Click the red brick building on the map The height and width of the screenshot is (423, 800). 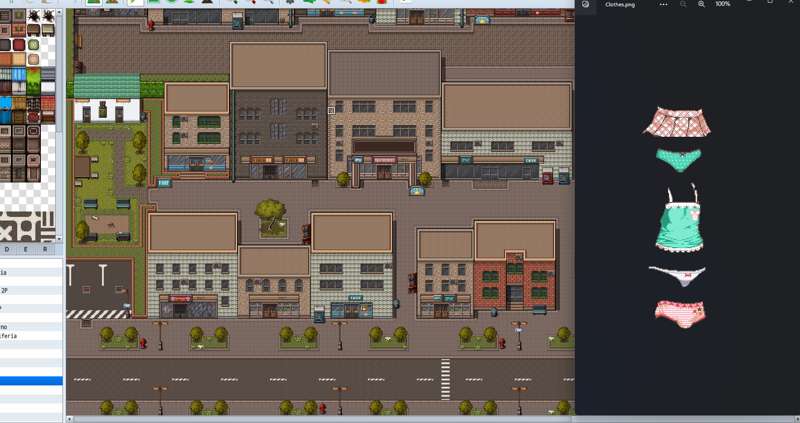(514, 277)
